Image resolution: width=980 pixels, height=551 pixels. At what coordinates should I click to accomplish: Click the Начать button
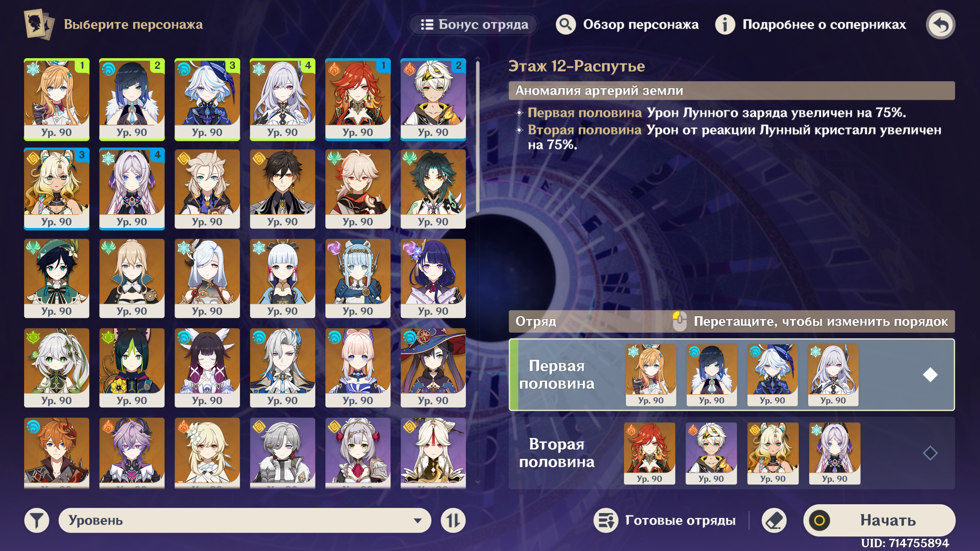[879, 520]
